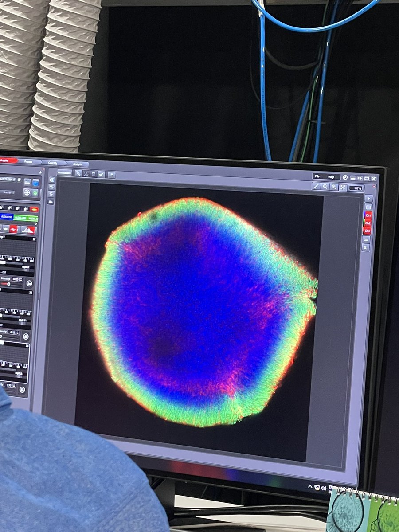Click the blue stack icon in acquisition panel
The width and height of the screenshot is (399, 532).
coord(35,182)
